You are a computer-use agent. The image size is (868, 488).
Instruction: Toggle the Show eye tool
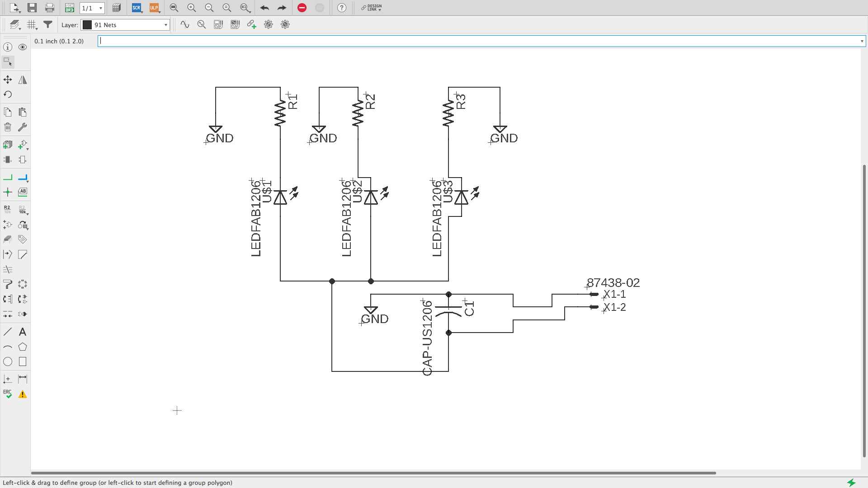click(23, 47)
